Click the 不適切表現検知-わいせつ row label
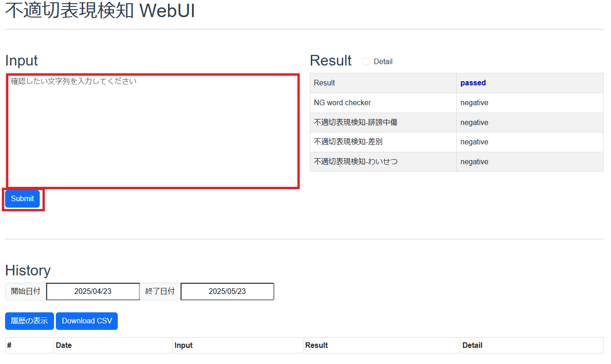Screen dimensions: 611x364 pyautogui.click(x=356, y=162)
